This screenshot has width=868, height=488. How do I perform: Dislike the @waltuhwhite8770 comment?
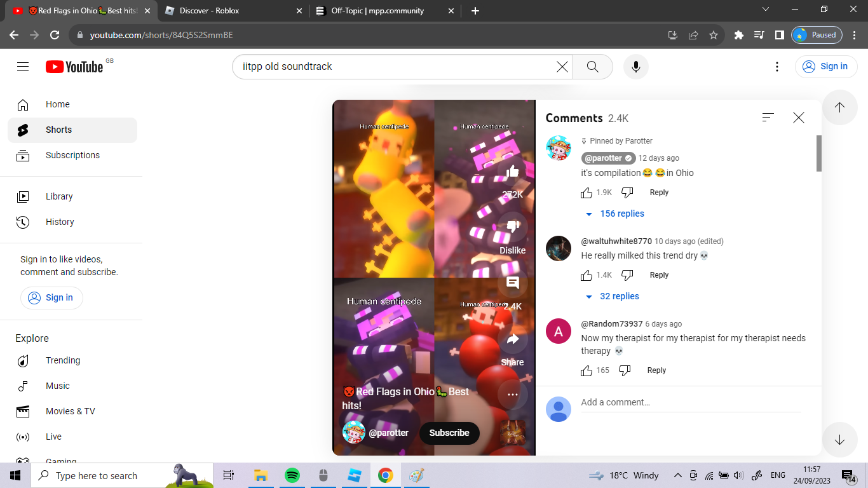627,275
